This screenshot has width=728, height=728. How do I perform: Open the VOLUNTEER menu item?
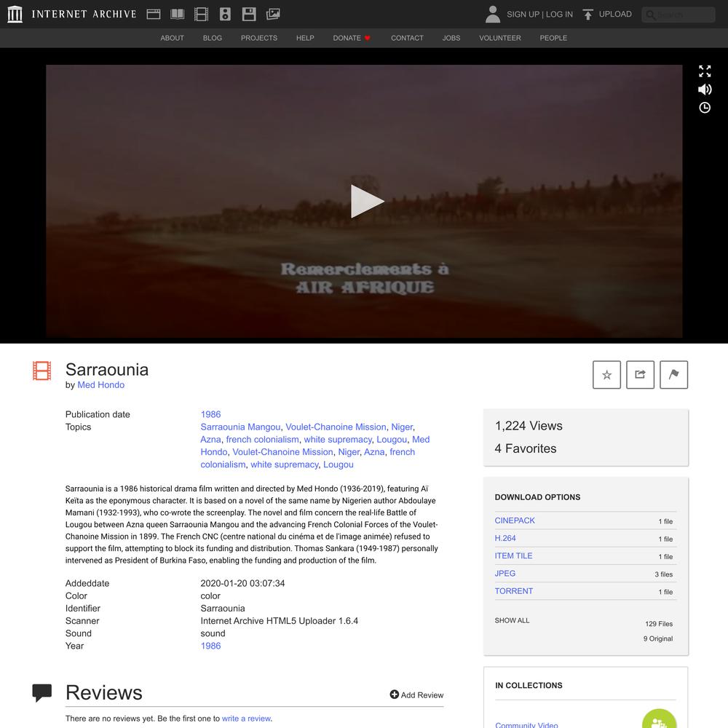(x=500, y=38)
